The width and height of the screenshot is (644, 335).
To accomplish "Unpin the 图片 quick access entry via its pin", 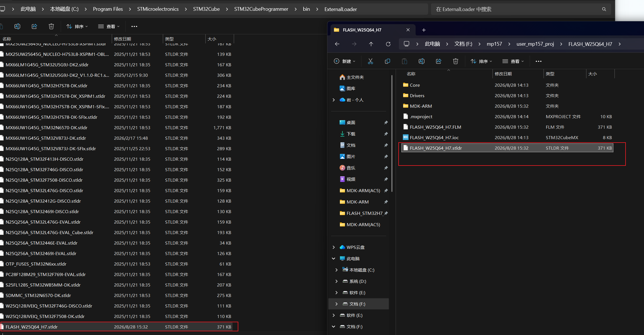I will click(386, 156).
